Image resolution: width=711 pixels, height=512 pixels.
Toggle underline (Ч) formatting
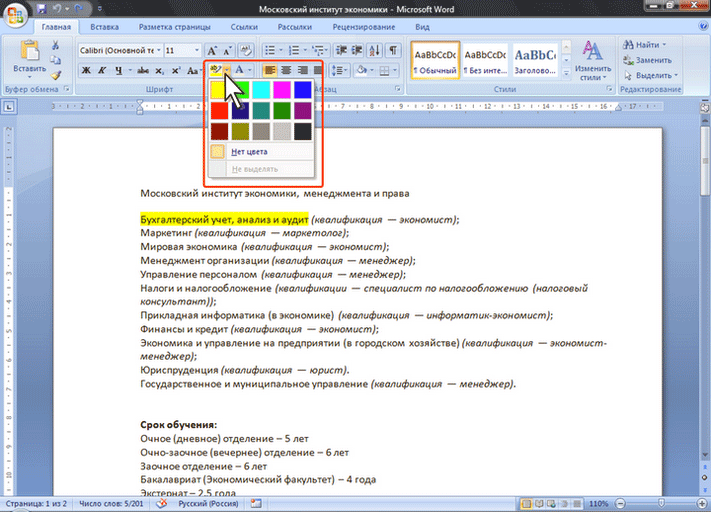119,71
